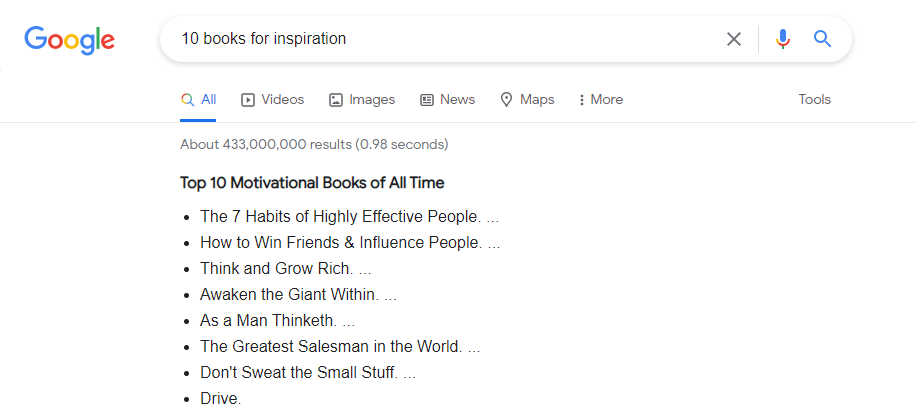Click the 7 Habits list item
Image resolution: width=917 pixels, height=417 pixels.
(340, 216)
